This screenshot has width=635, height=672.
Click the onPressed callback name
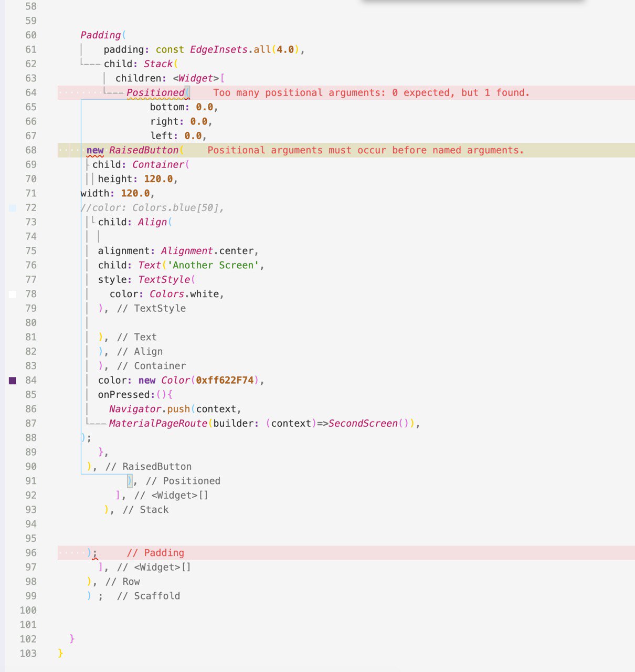[x=124, y=395]
